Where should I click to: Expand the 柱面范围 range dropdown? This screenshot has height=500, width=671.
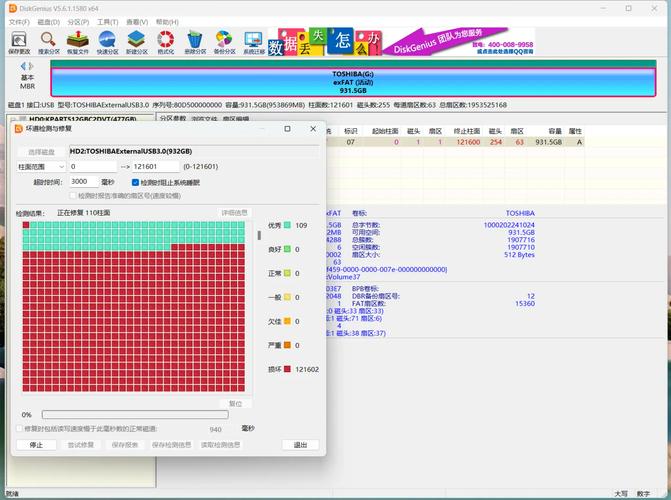41,167
